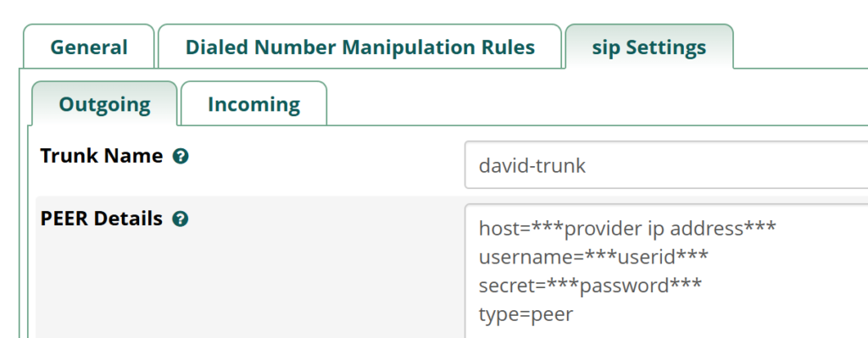Click the username=***userid*** line
Image resolution: width=868 pixels, height=338 pixels.
593,257
